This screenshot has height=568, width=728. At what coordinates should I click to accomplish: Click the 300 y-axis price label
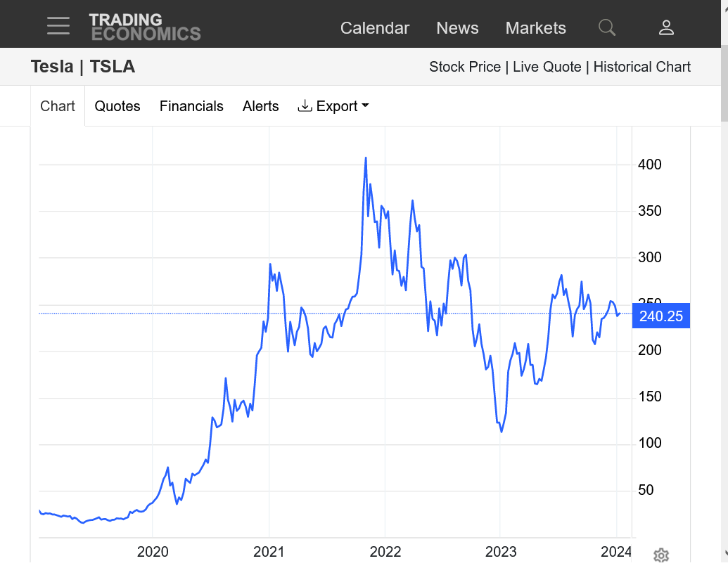tap(650, 257)
